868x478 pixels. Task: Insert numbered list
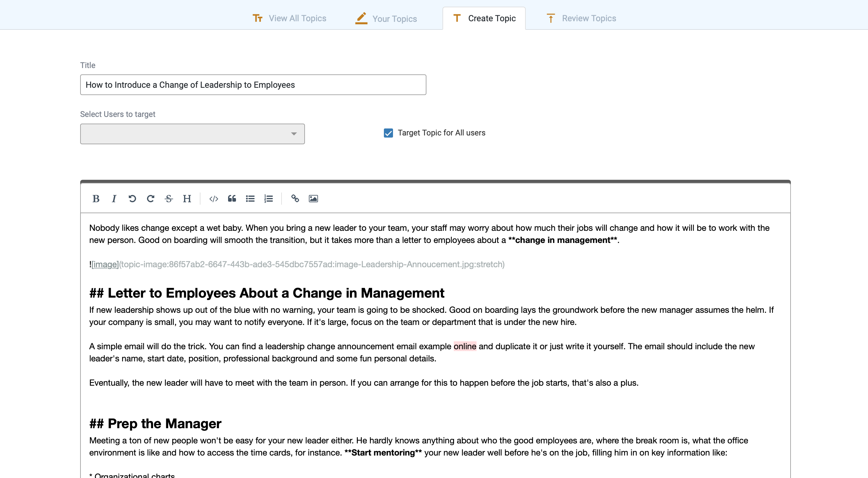[268, 199]
